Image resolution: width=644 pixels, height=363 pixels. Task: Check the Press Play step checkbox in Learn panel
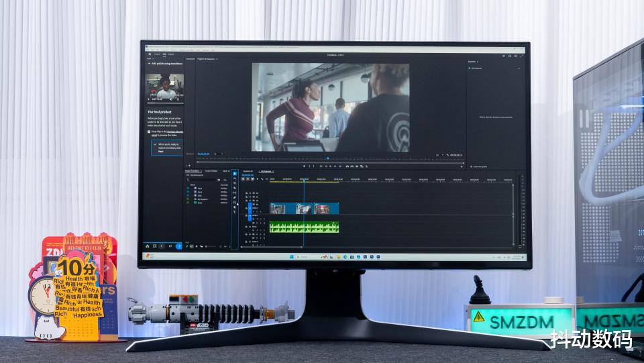click(149, 132)
